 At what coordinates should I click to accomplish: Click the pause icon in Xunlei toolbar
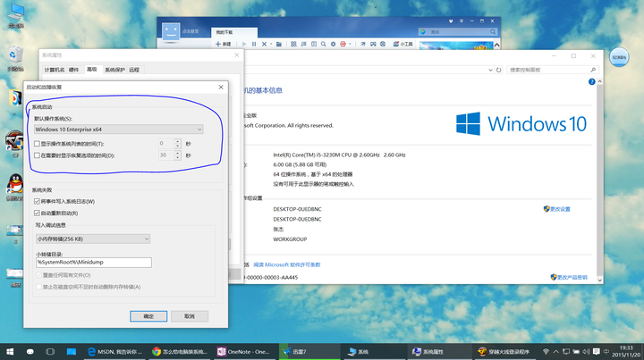pos(254,44)
